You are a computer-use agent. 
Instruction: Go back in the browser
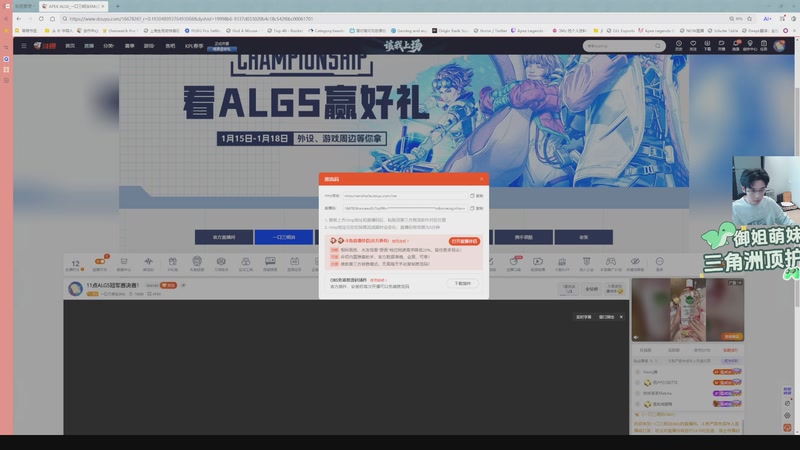19,19
